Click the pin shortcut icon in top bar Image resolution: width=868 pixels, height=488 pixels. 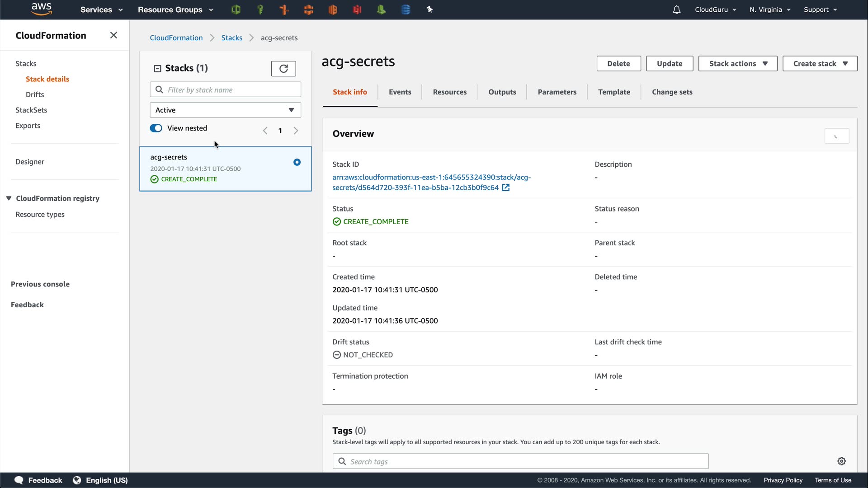429,9
